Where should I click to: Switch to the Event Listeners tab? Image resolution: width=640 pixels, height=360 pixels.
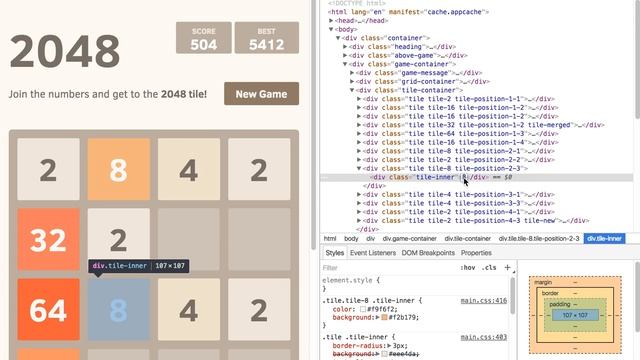[373, 253]
